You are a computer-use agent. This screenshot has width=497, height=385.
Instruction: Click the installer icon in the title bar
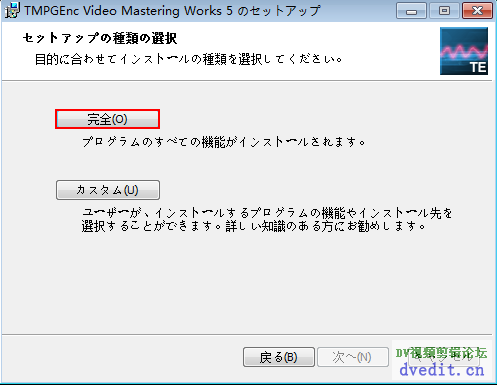tap(12, 10)
